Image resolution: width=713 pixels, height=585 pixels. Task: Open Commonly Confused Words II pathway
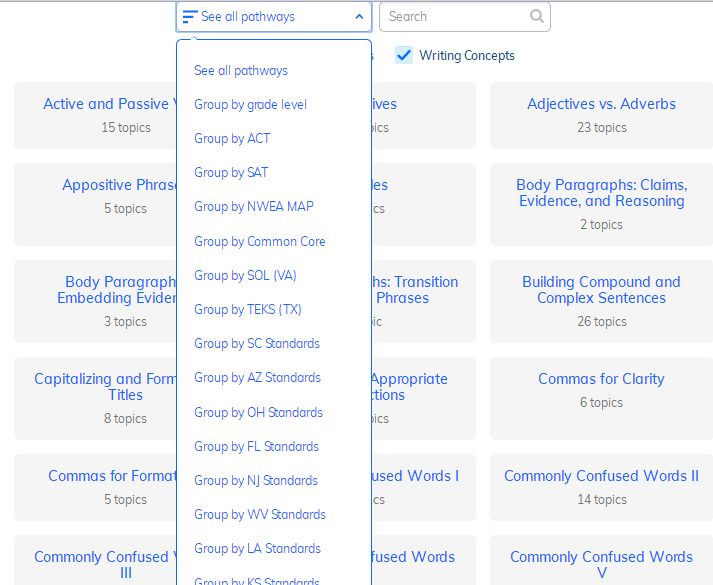601,476
